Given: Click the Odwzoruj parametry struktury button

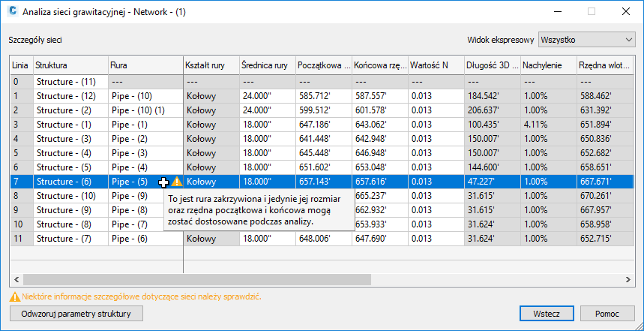Looking at the screenshot, I should (x=76, y=314).
